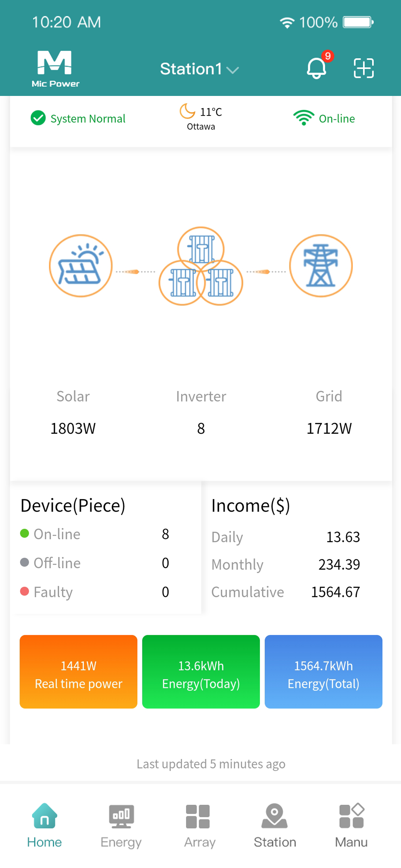
Task: Open the blue Energy(Total) tile
Action: [324, 672]
